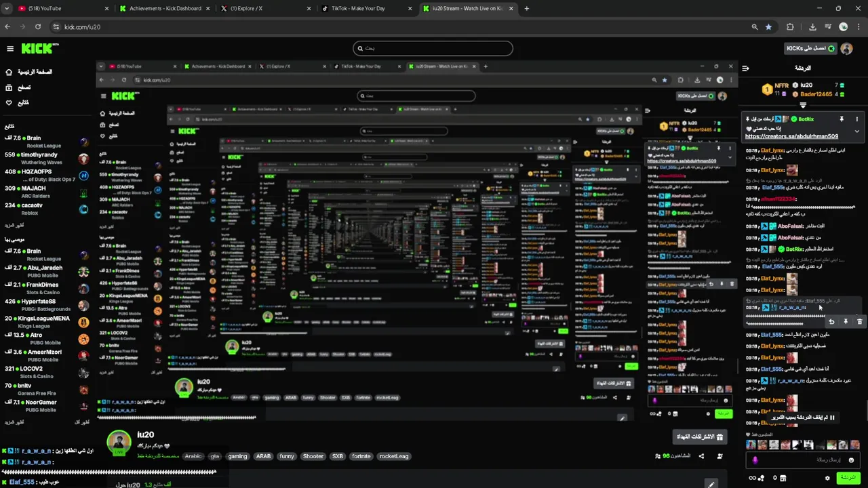Click the purple icon in the chat input
The height and width of the screenshot is (488, 868).
point(755,460)
